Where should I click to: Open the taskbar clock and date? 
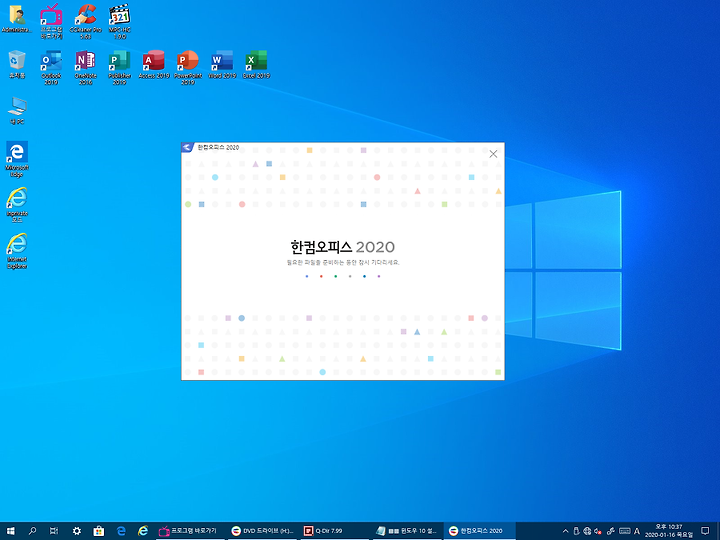click(669, 531)
